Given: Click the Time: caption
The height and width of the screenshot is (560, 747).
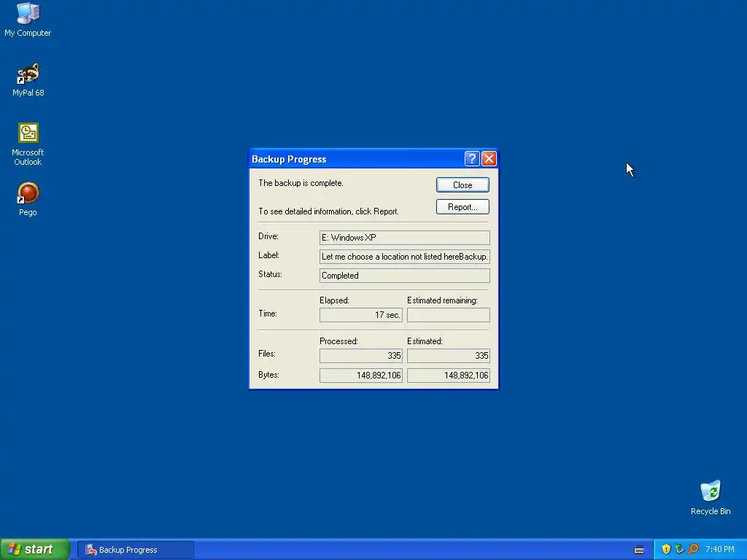Looking at the screenshot, I should point(267,314).
